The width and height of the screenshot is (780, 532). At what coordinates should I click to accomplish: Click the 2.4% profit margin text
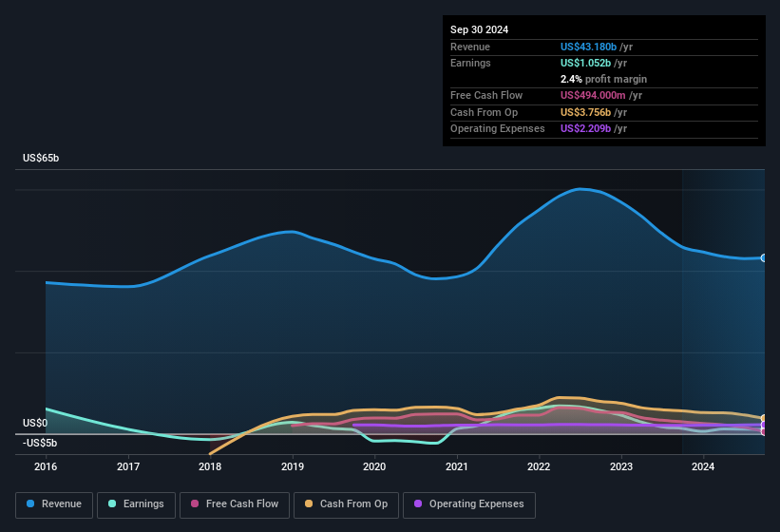click(x=603, y=79)
